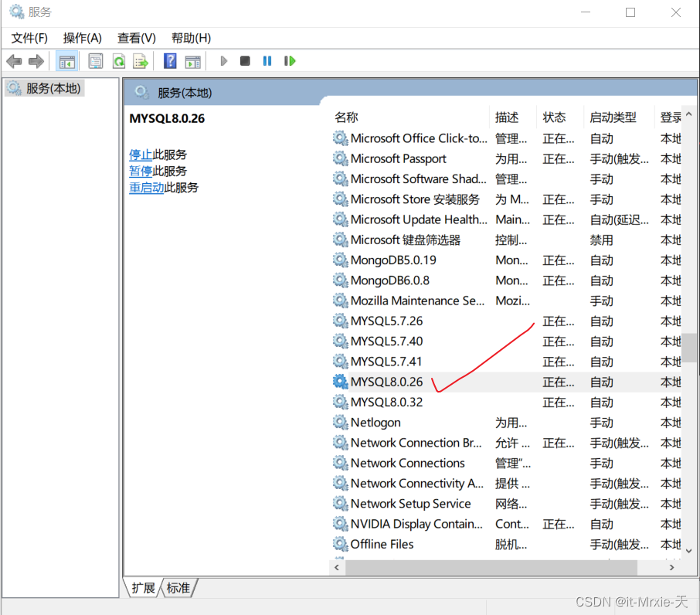Sort by the 登录 column header
Image resolution: width=700 pixels, height=615 pixels.
[671, 117]
